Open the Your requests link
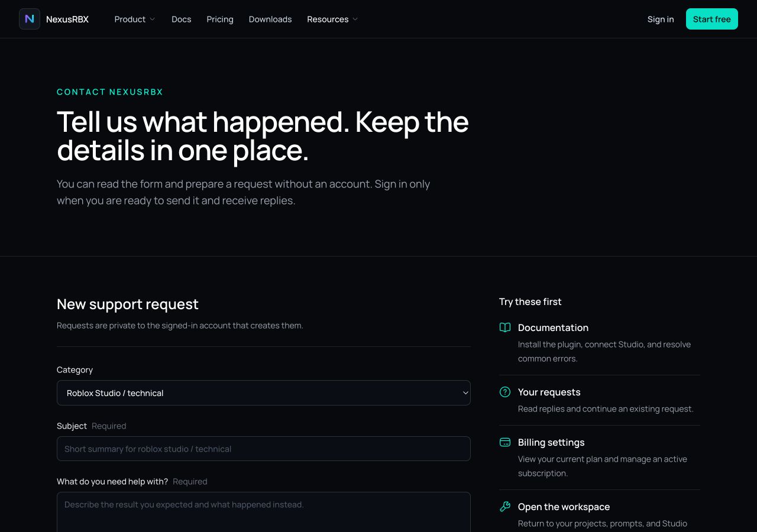Screen dimensions: 757x532 [x=549, y=392]
